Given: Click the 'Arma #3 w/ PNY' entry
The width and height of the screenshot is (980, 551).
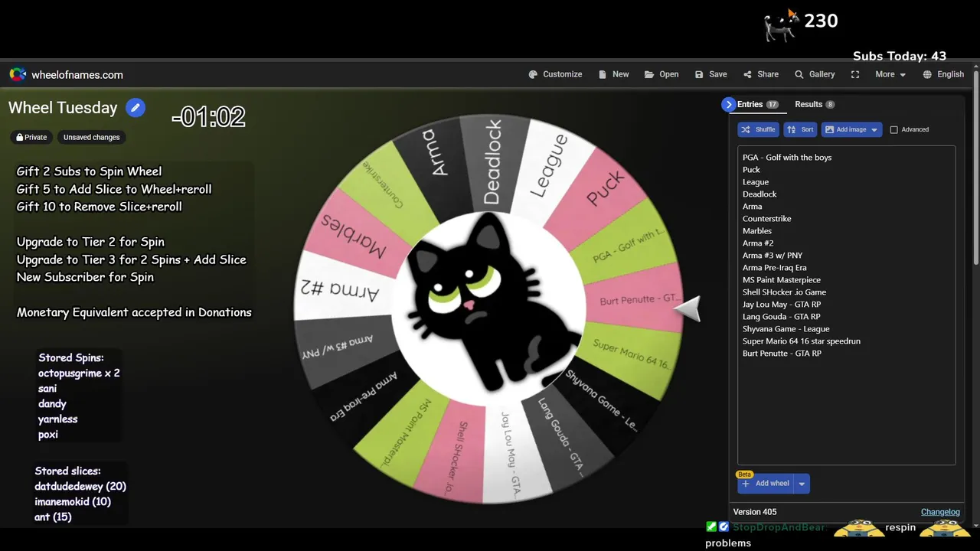Looking at the screenshot, I should 772,256.
